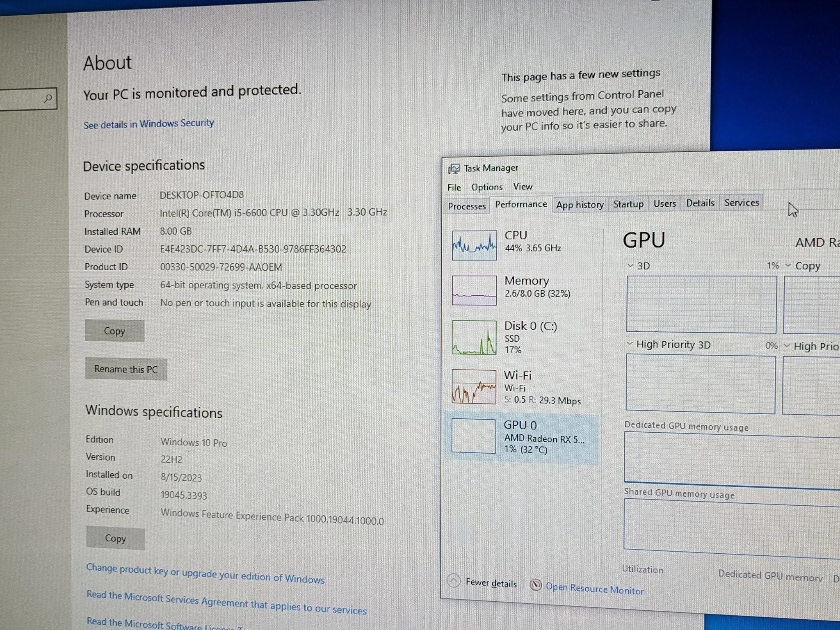
Task: Click the Intel Core i5-6600 processor text
Action: tap(274, 212)
